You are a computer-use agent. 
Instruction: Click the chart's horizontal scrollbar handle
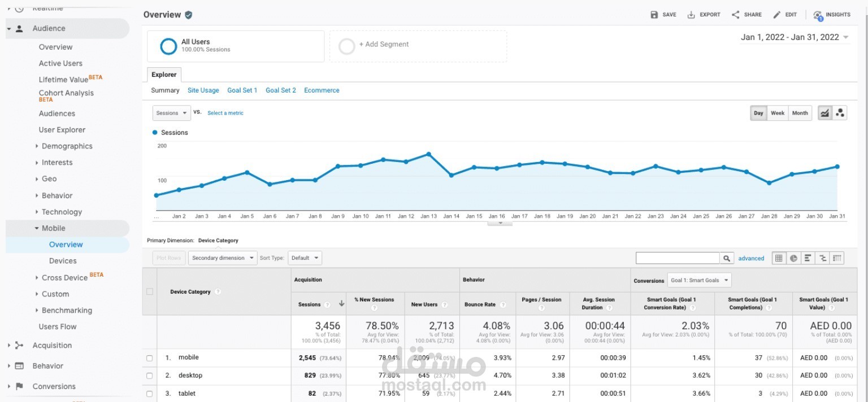coord(500,222)
